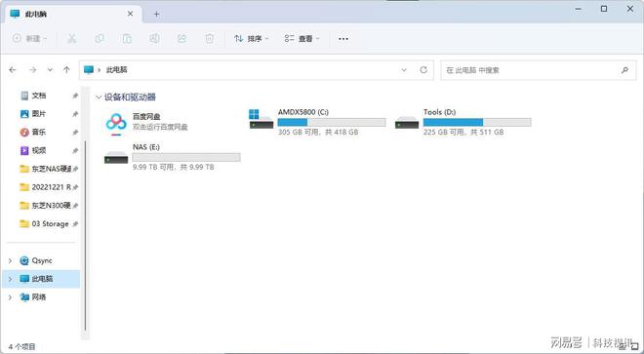The height and width of the screenshot is (354, 644).
Task: Click the 此电脑 address bar path
Action: pyautogui.click(x=117, y=70)
